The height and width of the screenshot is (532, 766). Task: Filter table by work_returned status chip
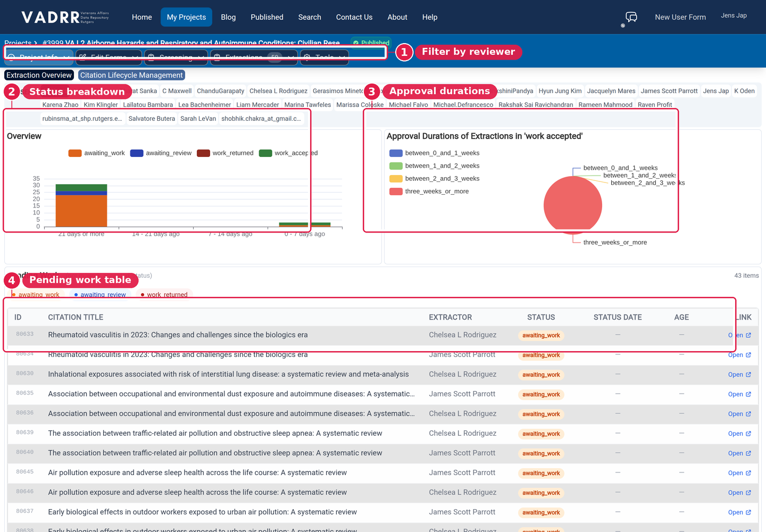click(164, 295)
